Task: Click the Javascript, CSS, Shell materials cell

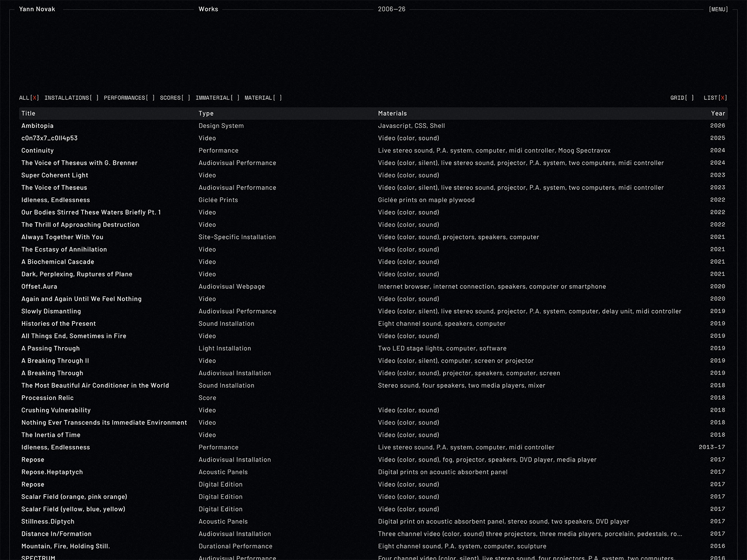Action: [x=411, y=126]
